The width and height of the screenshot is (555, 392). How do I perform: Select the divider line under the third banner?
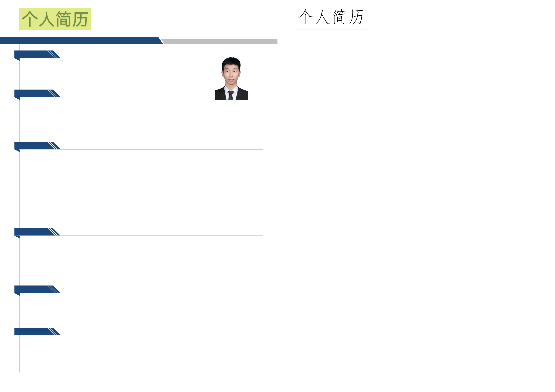pos(162,149)
